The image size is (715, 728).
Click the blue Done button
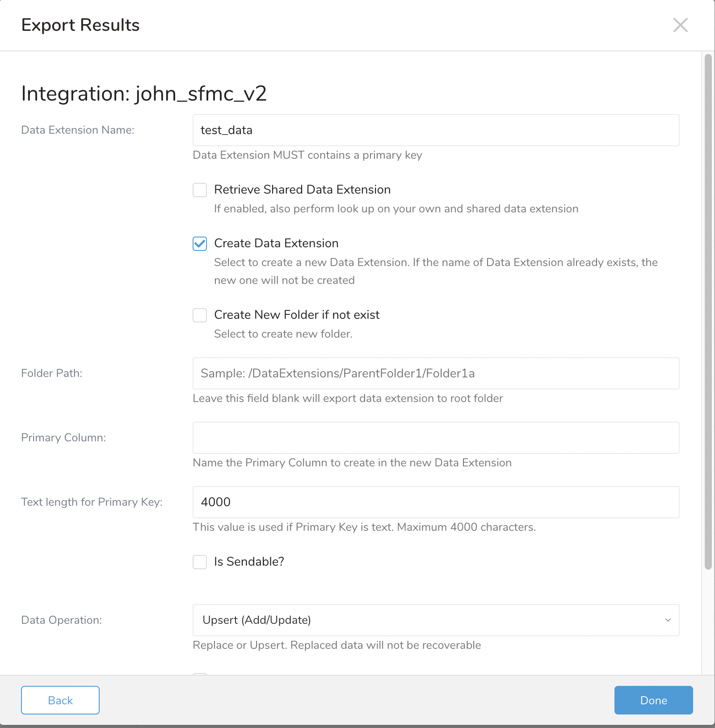pos(653,700)
